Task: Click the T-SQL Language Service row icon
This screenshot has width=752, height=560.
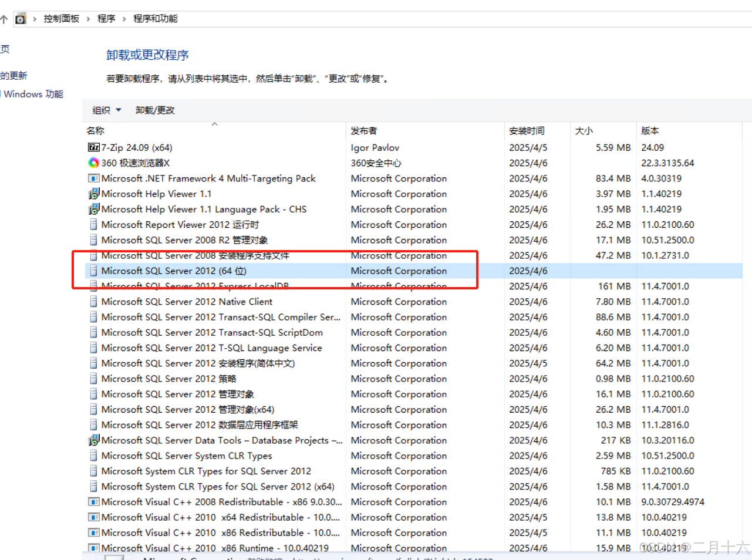Action: [x=93, y=348]
